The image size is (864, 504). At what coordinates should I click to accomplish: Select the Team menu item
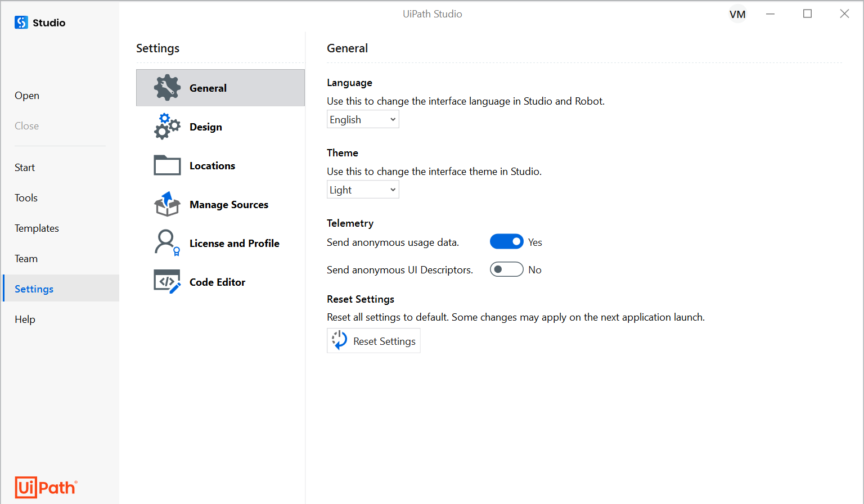pyautogui.click(x=26, y=259)
